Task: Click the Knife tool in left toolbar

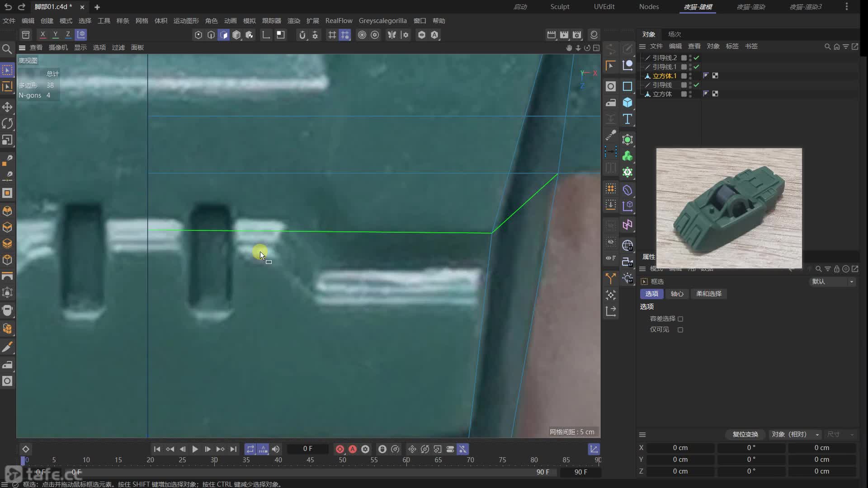Action: 7,347
